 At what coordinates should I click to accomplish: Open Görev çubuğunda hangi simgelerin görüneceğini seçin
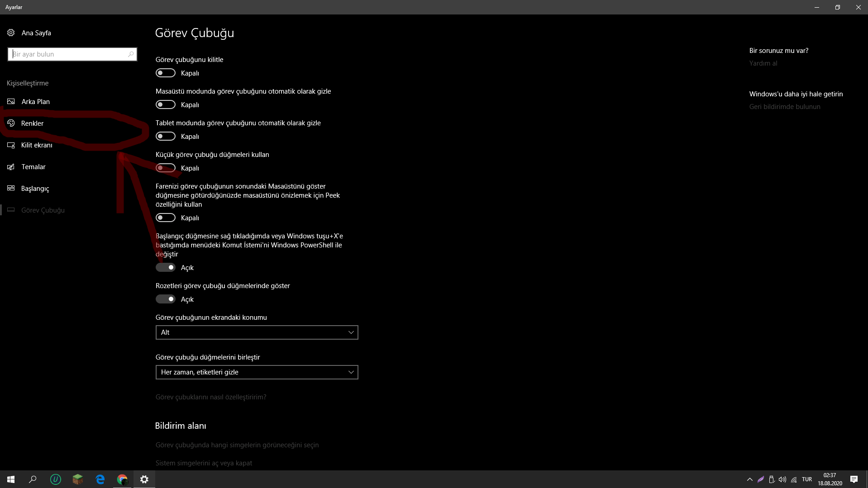point(237,445)
